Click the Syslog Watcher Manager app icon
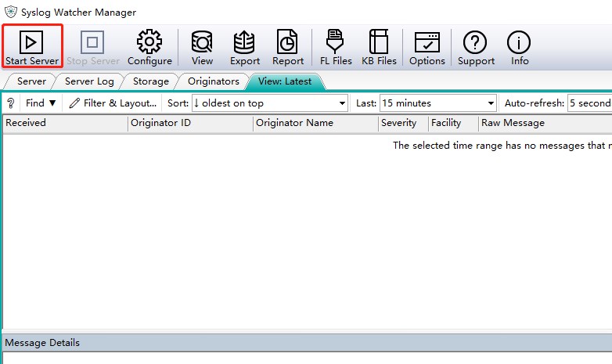This screenshot has height=364, width=612. click(x=10, y=12)
